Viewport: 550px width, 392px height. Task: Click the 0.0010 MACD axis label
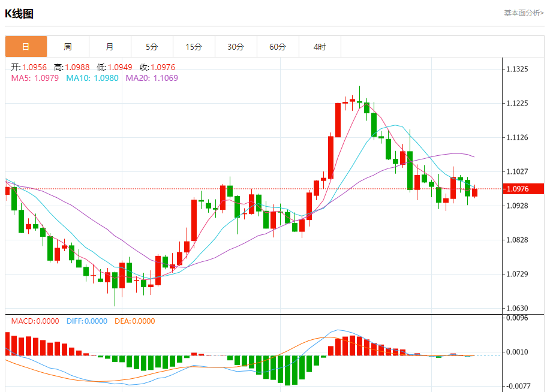click(517, 352)
